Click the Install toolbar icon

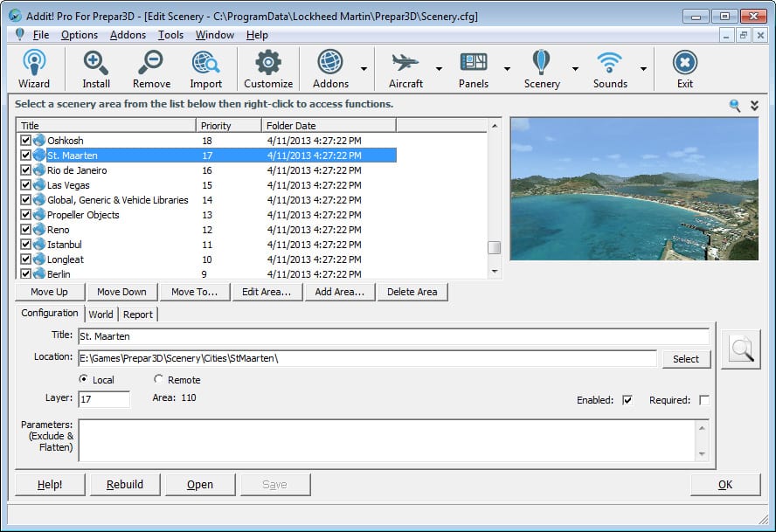[x=96, y=69]
